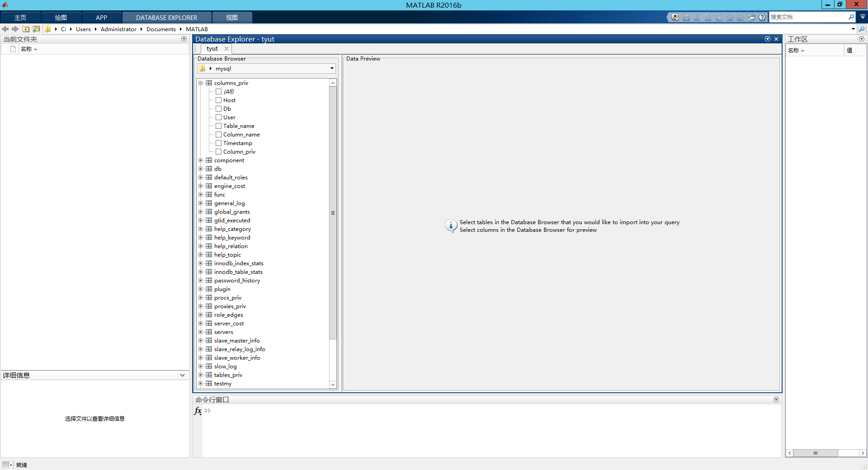Click the Undo icon in the quick access toolbar
868x470 pixels.
point(730,17)
